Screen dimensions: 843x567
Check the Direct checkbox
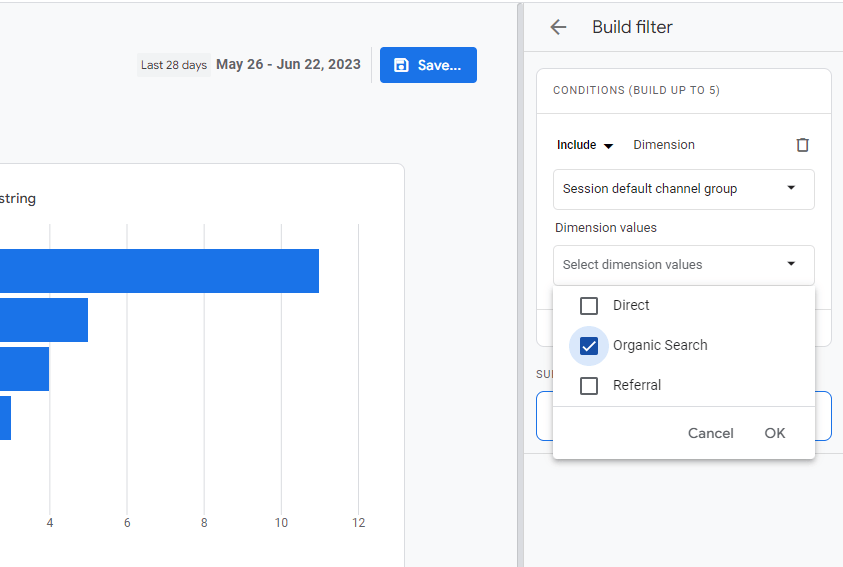tap(589, 306)
